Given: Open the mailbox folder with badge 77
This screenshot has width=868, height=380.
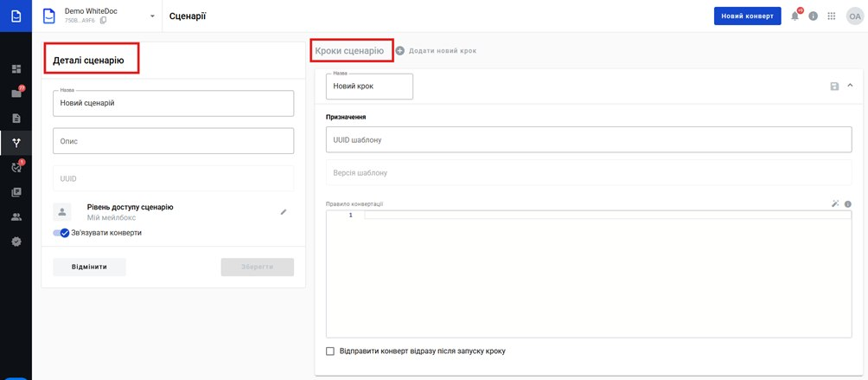Looking at the screenshot, I should (x=16, y=93).
